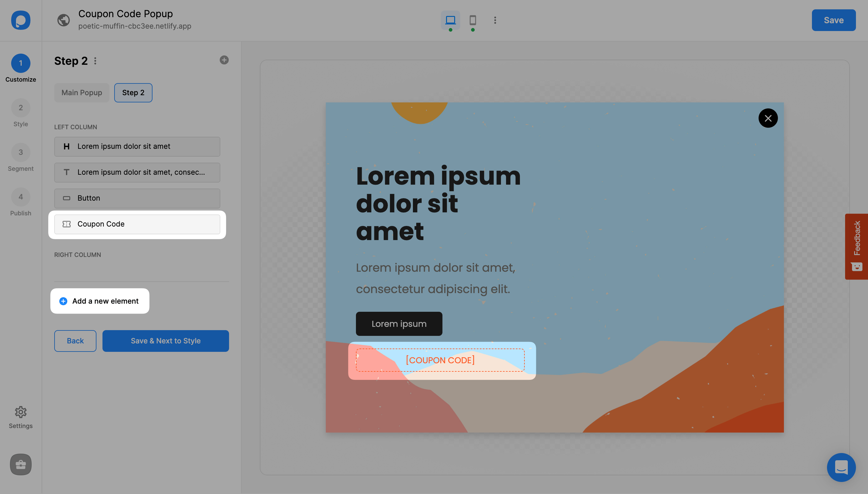The width and height of the screenshot is (868, 494).
Task: Click the settings gear icon in sidebar
Action: pyautogui.click(x=21, y=412)
